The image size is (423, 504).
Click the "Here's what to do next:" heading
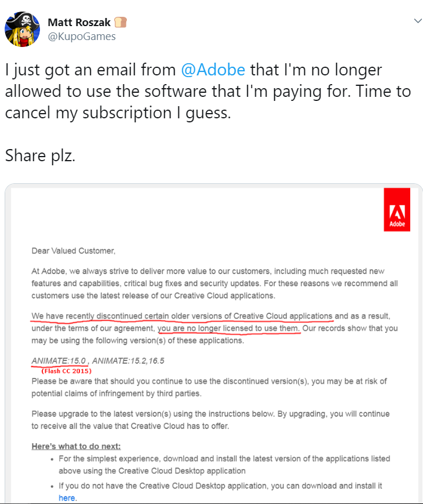[76, 446]
